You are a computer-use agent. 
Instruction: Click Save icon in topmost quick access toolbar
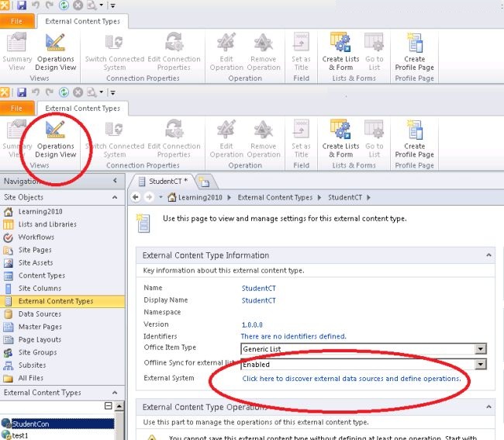point(22,5)
